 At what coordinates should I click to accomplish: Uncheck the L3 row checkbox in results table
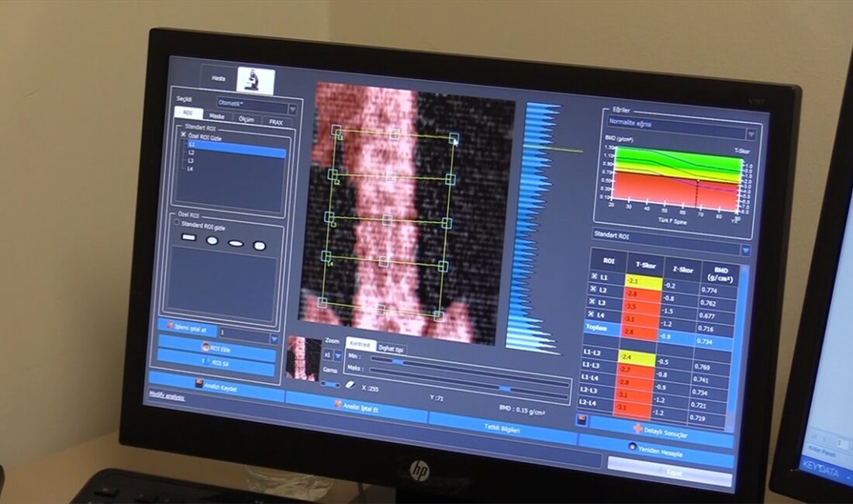point(592,301)
